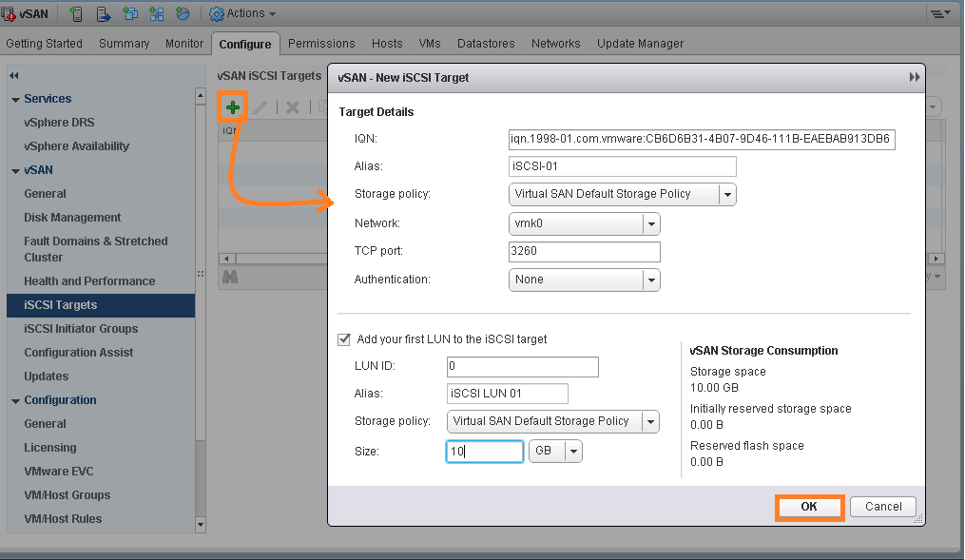965x560 pixels.
Task: Toggle the double-arrow pin on the dialog header
Action: pos(914,77)
